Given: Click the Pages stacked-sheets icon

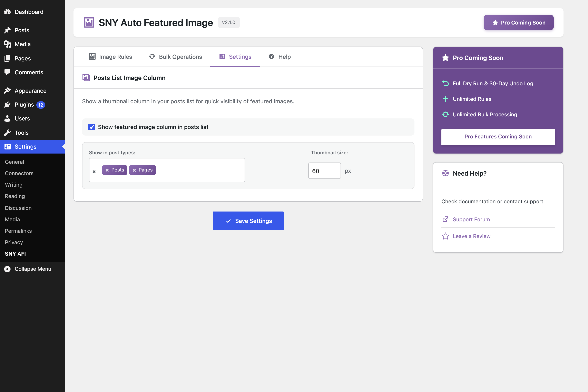Looking at the screenshot, I should click(x=8, y=58).
